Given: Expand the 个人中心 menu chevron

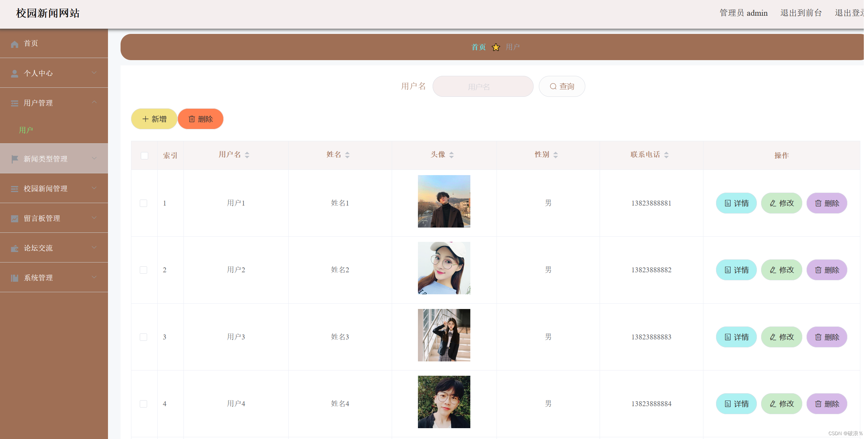Looking at the screenshot, I should click(x=94, y=73).
